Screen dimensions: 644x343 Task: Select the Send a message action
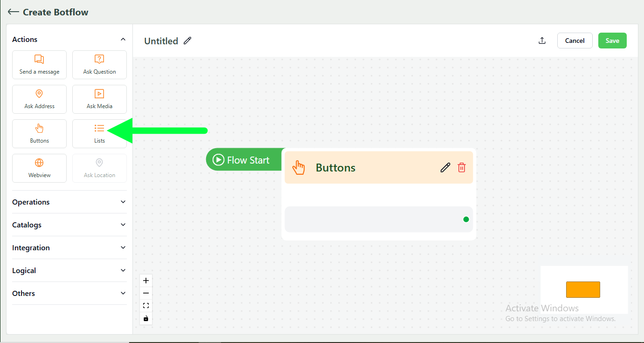[39, 64]
